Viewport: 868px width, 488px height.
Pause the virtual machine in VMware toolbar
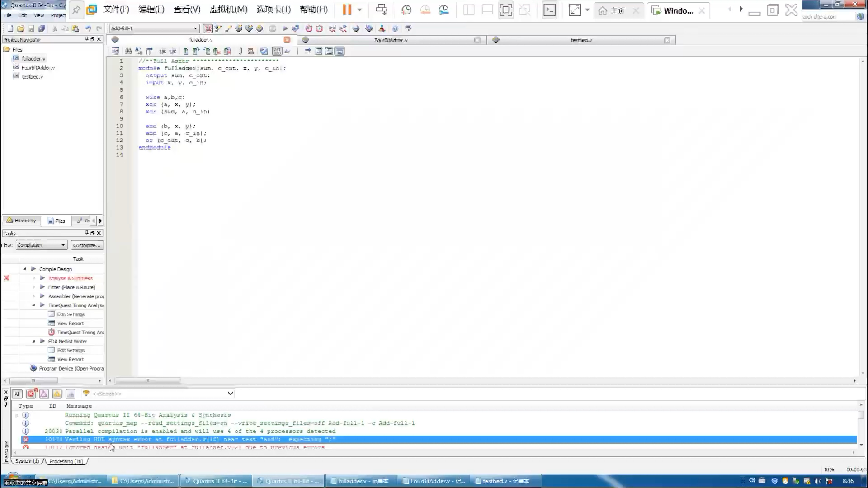point(347,9)
